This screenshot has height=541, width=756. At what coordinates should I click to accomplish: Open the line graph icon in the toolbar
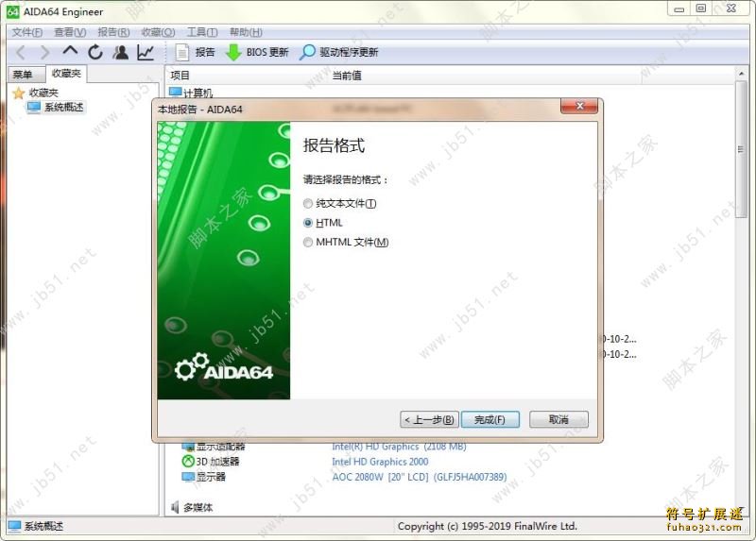click(146, 53)
